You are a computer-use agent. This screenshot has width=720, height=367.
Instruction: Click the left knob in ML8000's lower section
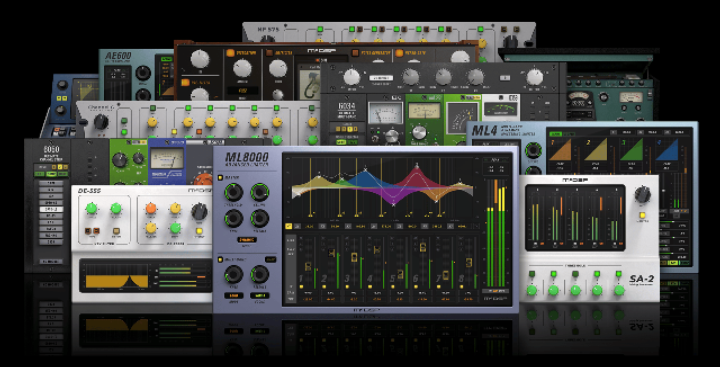click(x=233, y=275)
